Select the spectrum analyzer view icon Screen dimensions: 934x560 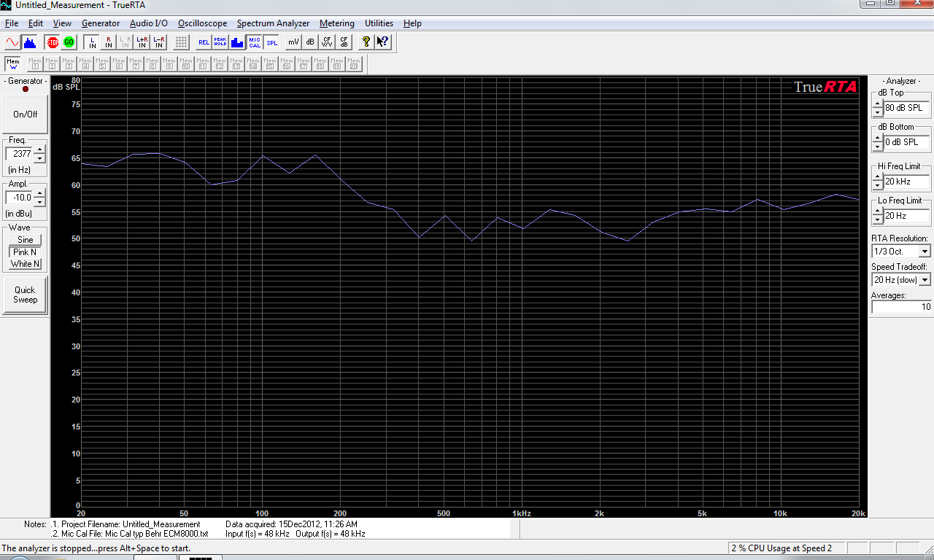pos(29,42)
